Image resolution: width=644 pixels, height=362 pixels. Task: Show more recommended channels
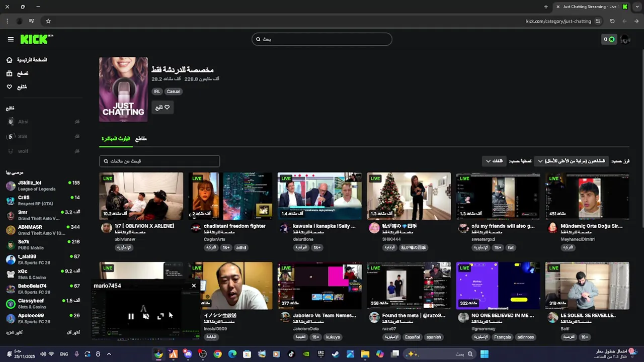14,332
